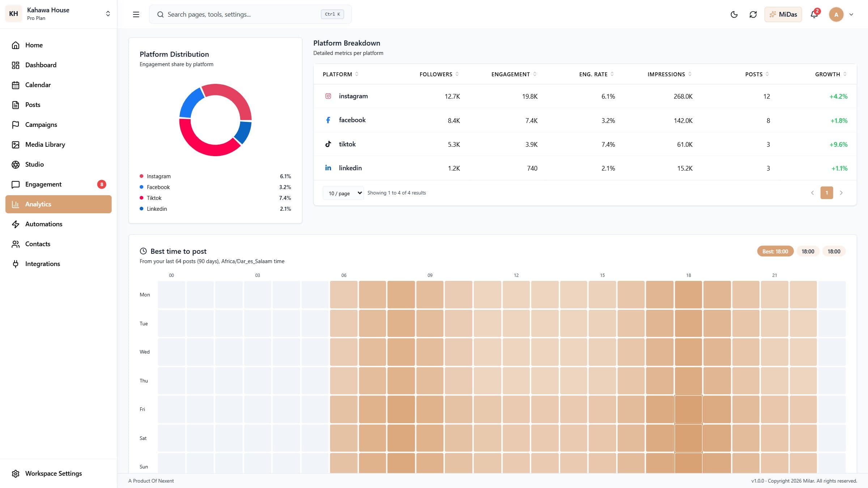Image resolution: width=868 pixels, height=488 pixels.
Task: Click the Best: 18:00 pill
Action: click(775, 252)
